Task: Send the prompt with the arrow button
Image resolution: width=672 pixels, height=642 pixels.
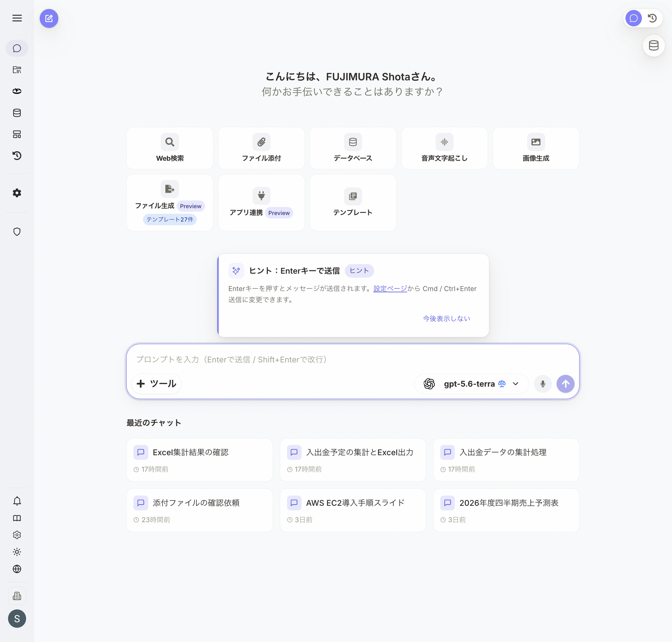Action: click(565, 384)
